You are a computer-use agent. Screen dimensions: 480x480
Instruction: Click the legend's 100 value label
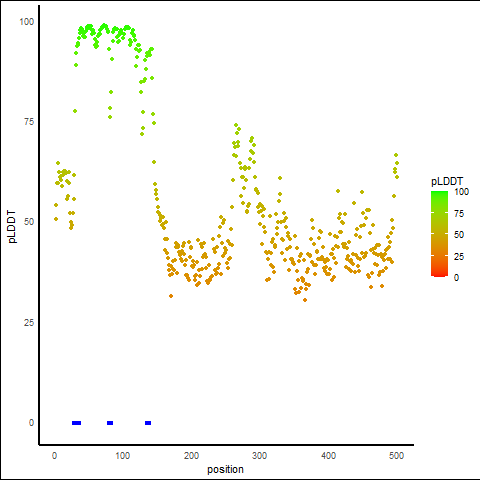[x=461, y=192]
